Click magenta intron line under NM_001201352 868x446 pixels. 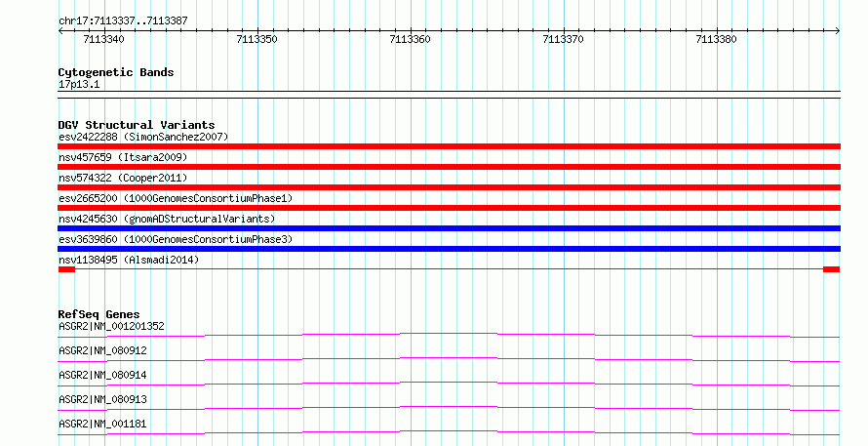coord(449,334)
